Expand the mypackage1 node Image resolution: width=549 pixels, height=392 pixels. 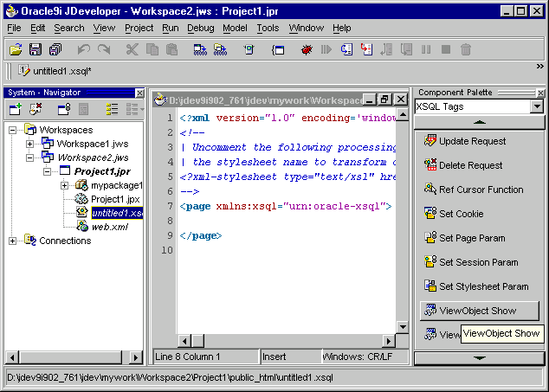click(64, 185)
